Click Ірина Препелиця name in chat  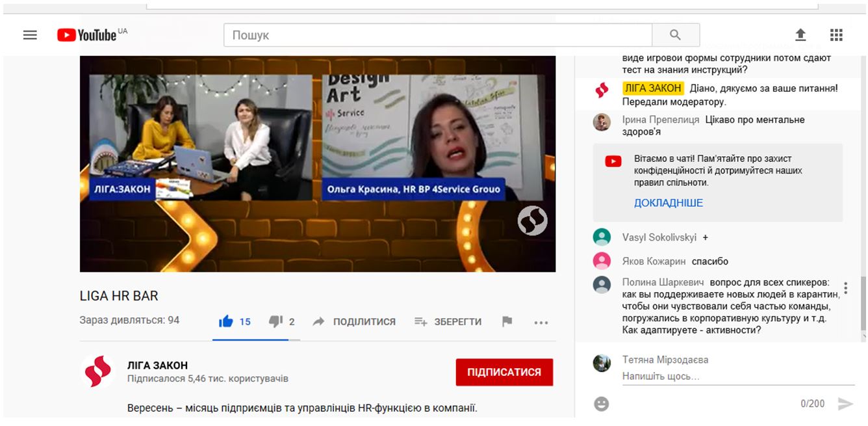click(x=661, y=120)
